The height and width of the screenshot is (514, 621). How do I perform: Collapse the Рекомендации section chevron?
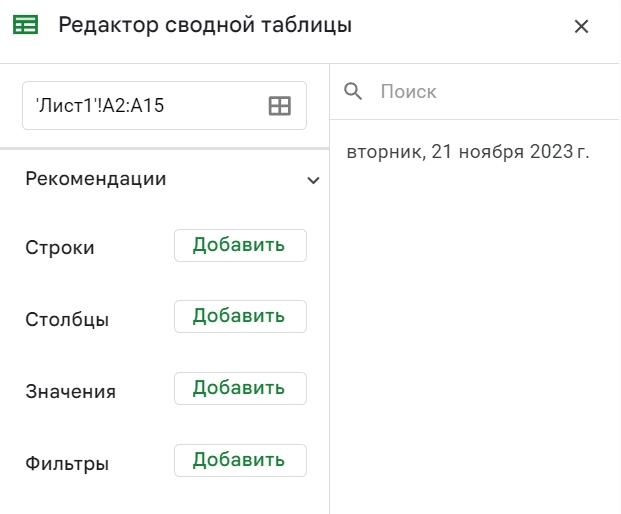pos(313,181)
